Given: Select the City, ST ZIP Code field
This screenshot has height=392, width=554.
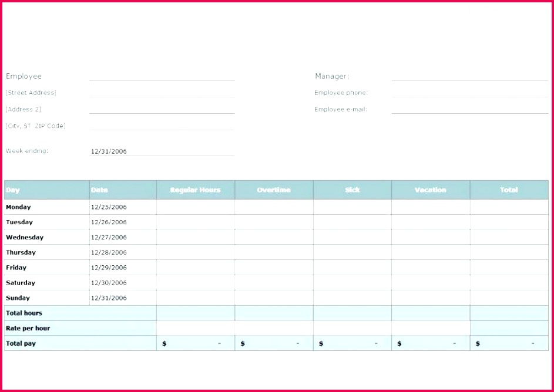Looking at the screenshot, I should (x=162, y=126).
